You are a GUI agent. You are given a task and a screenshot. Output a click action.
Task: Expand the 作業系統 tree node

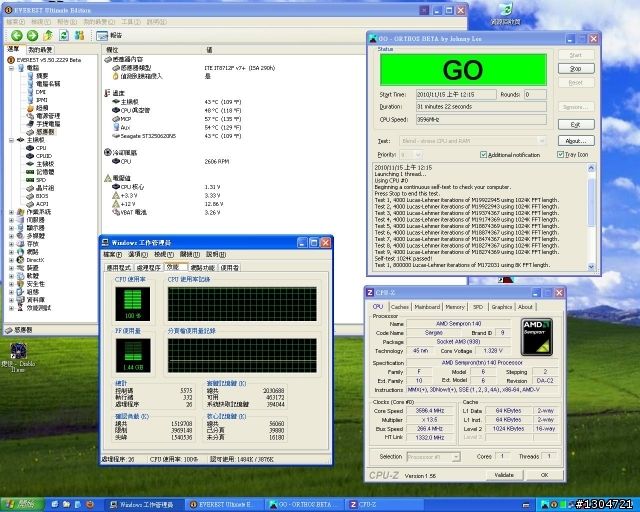[x=11, y=212]
